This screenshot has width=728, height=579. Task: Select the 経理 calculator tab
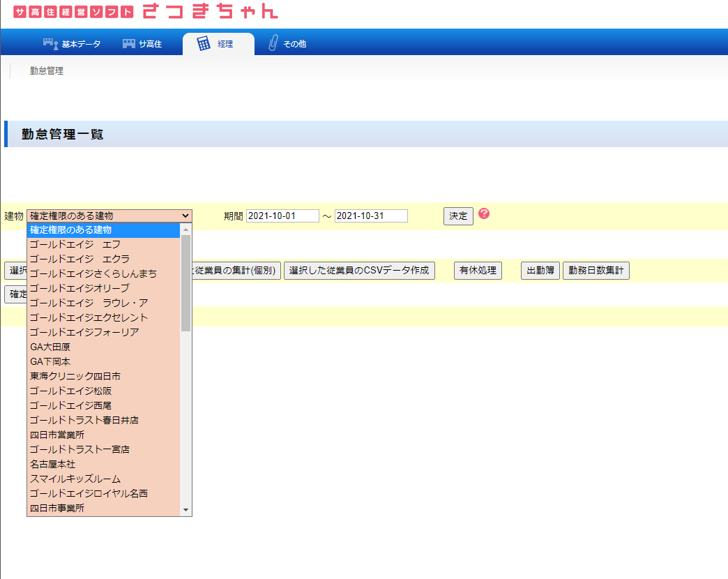click(217, 44)
